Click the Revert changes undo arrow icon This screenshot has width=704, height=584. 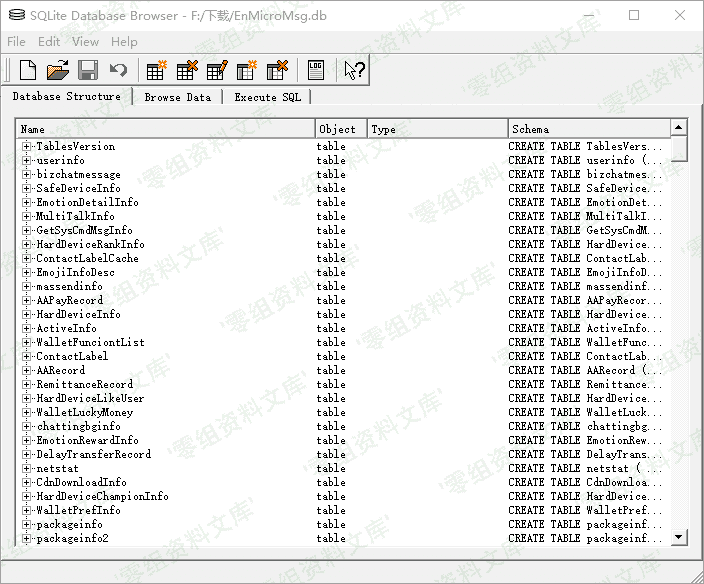click(x=118, y=70)
